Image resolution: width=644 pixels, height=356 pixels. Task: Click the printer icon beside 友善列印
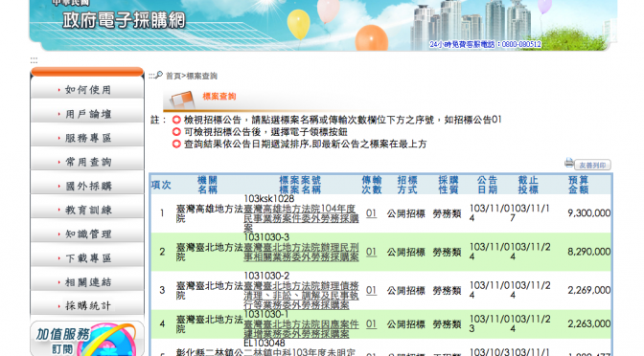[569, 163]
